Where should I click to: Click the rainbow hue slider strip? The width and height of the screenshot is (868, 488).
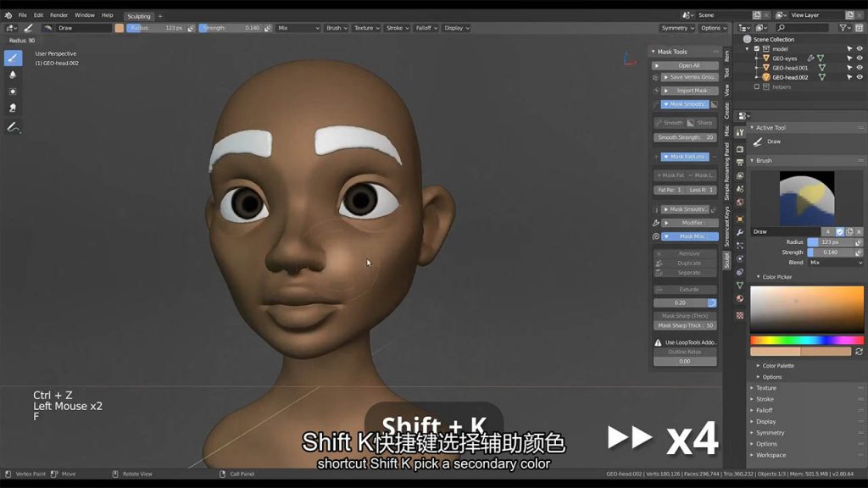(806, 341)
